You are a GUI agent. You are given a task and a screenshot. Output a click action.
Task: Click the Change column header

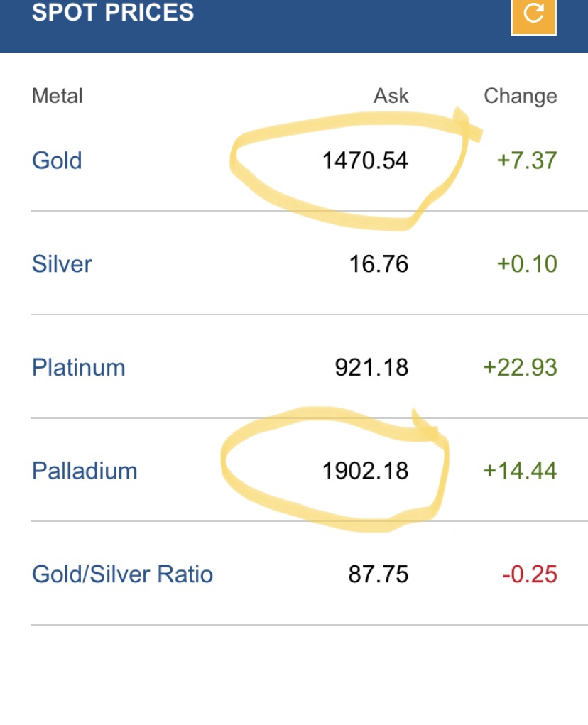click(x=521, y=97)
